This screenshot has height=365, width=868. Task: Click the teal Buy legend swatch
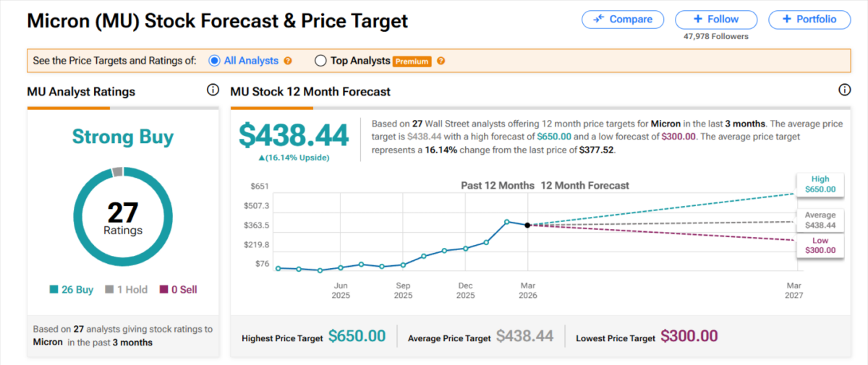pos(54,290)
